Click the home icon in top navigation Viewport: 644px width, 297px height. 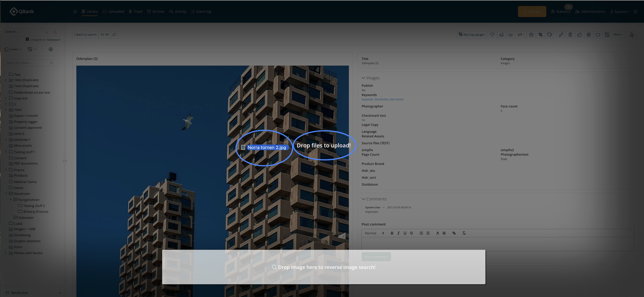pos(75,12)
